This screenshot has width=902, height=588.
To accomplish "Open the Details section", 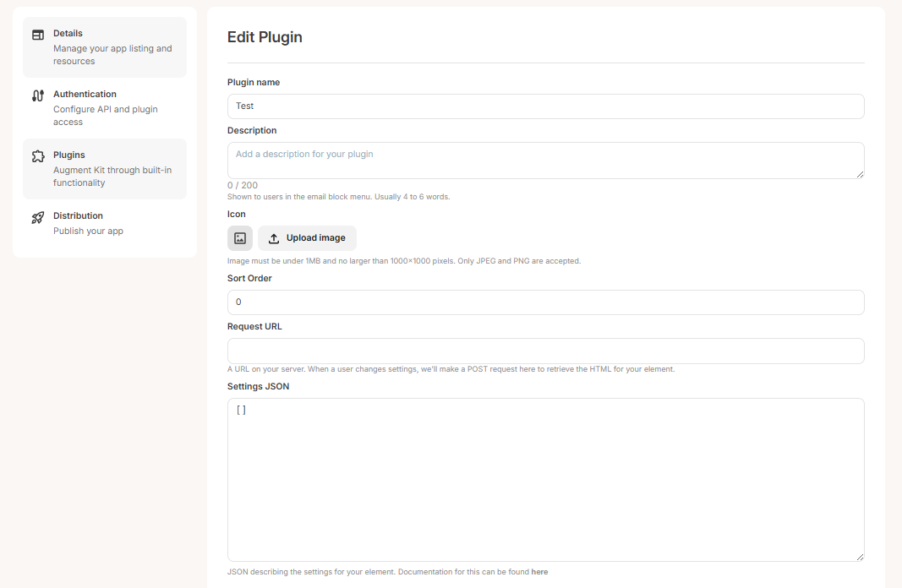I will point(105,47).
